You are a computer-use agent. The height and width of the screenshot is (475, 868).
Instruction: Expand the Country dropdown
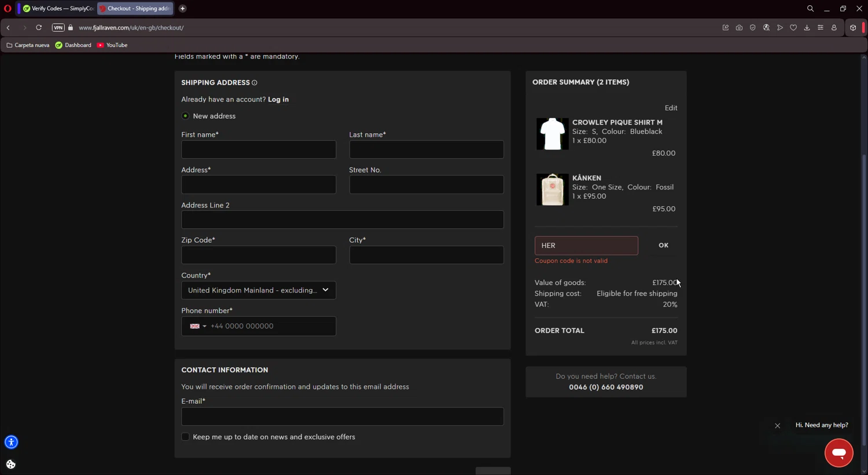tap(259, 290)
